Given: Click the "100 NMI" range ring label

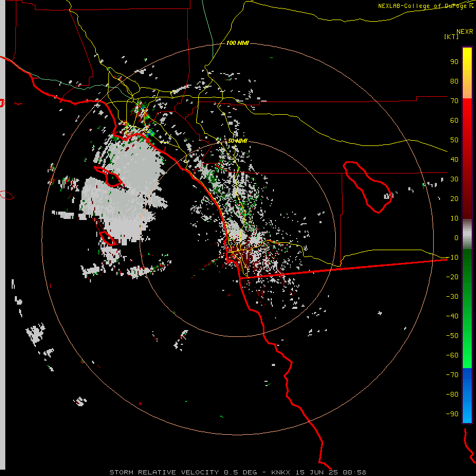Looking at the screenshot, I should pyautogui.click(x=237, y=43).
